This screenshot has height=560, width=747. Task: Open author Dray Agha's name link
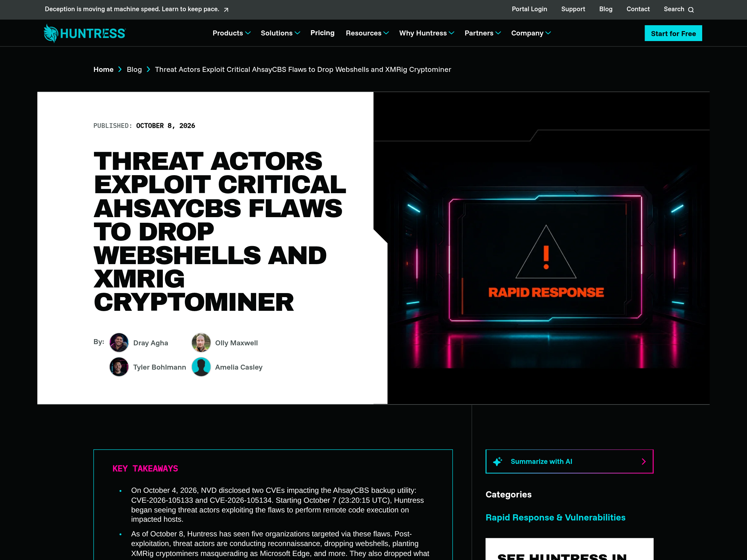click(150, 343)
